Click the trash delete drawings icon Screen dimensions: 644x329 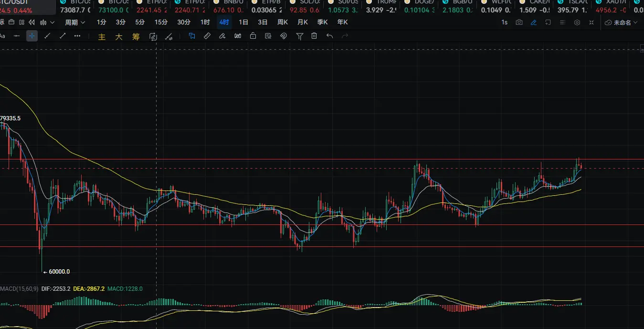(314, 36)
